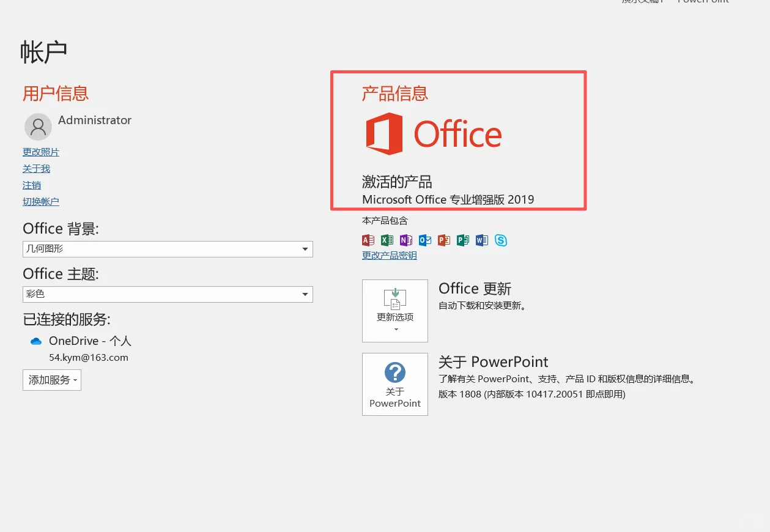The image size is (770, 532).
Task: Open the Access app icon
Action: [368, 240]
